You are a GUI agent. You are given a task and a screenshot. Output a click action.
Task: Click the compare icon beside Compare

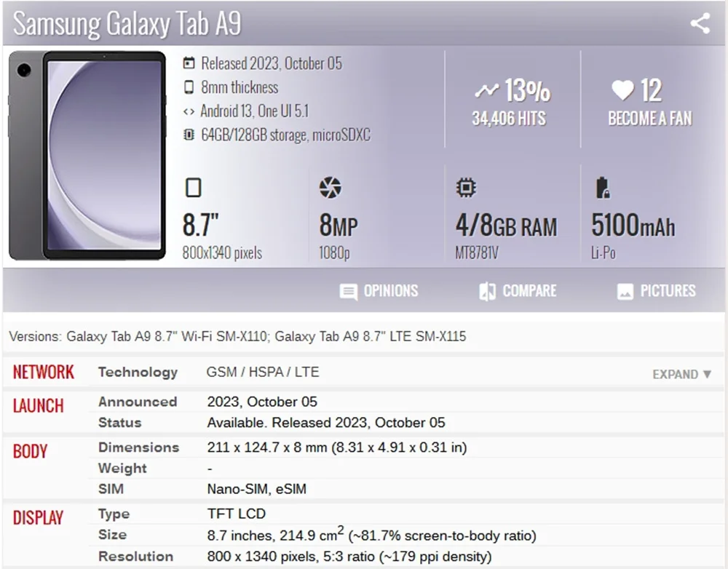488,292
